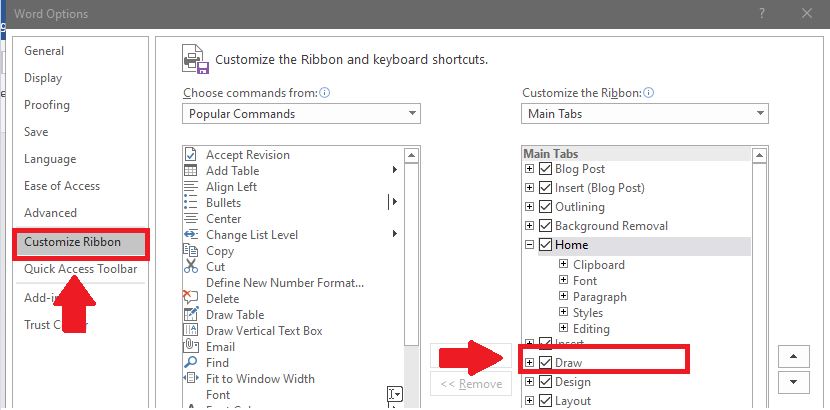This screenshot has height=410, width=830.
Task: Click the Draw Vertical Text Box icon
Action: [190, 330]
